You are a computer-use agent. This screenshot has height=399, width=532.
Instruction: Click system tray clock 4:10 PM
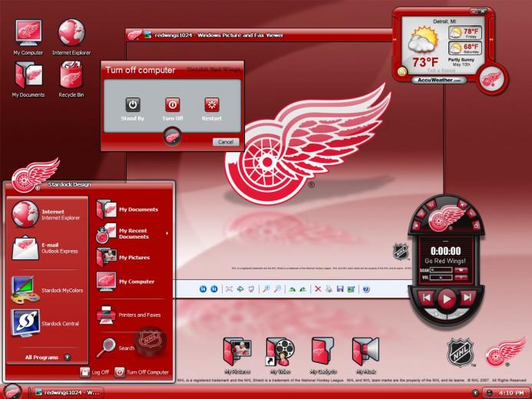tap(511, 393)
